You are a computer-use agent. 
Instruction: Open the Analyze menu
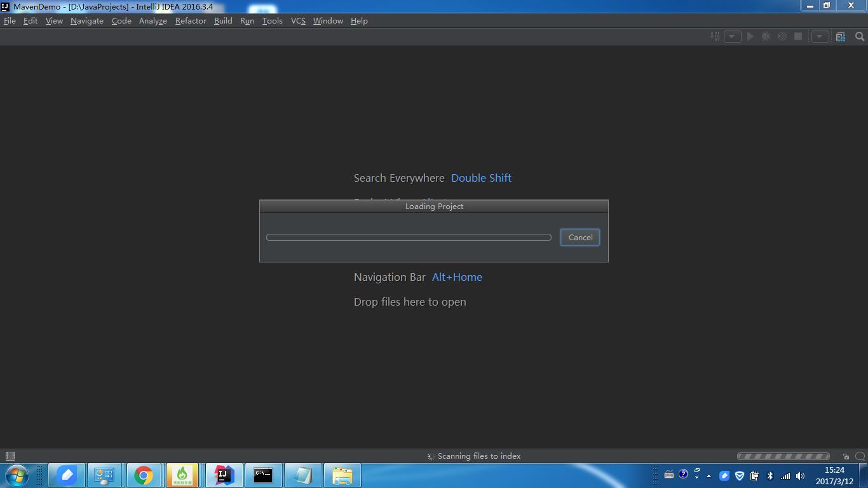pos(153,20)
